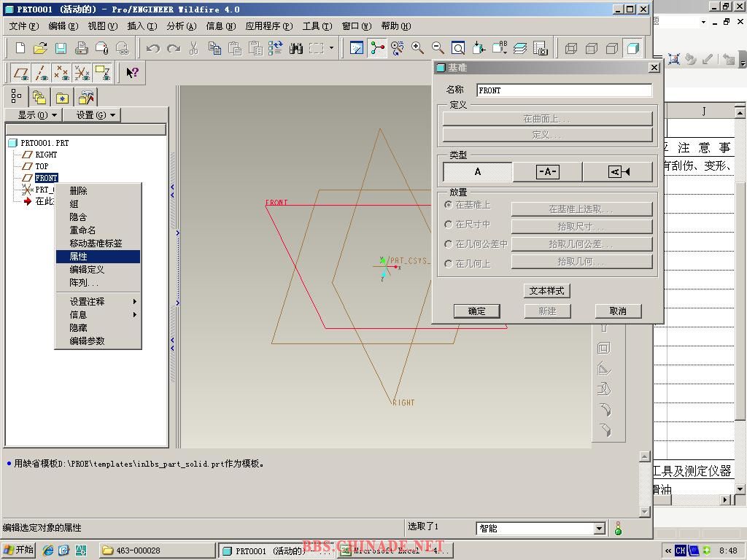Open the view manager icon
This screenshot has height=560, width=747.
(541, 48)
